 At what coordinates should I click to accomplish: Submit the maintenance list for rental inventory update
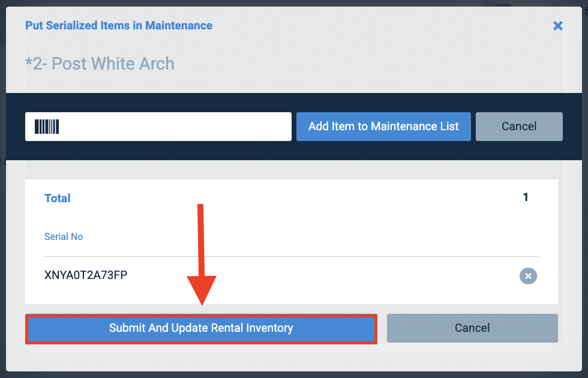pyautogui.click(x=201, y=328)
